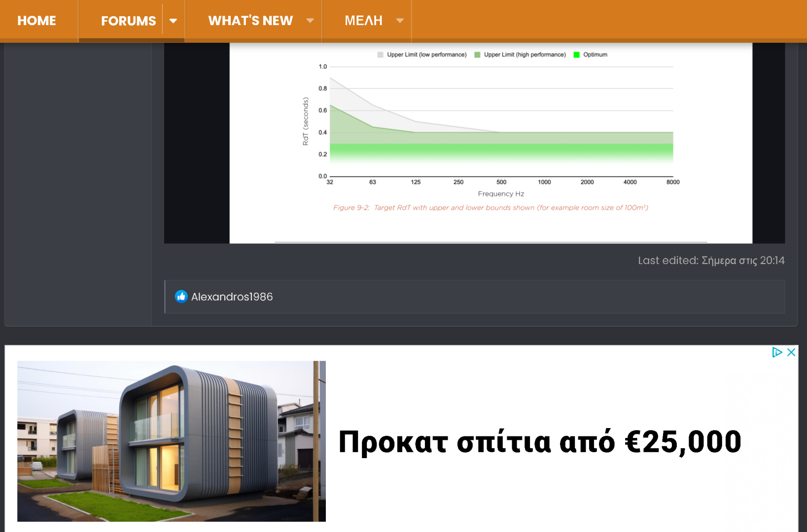
Task: Expand the WHAT'S NEW dropdown arrow
Action: (310, 21)
